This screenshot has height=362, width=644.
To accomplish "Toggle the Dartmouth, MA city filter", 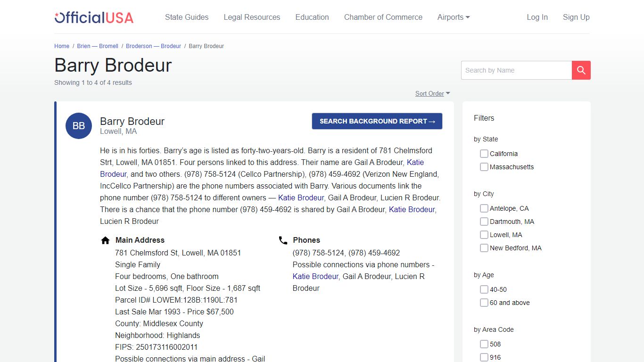I will (x=484, y=222).
